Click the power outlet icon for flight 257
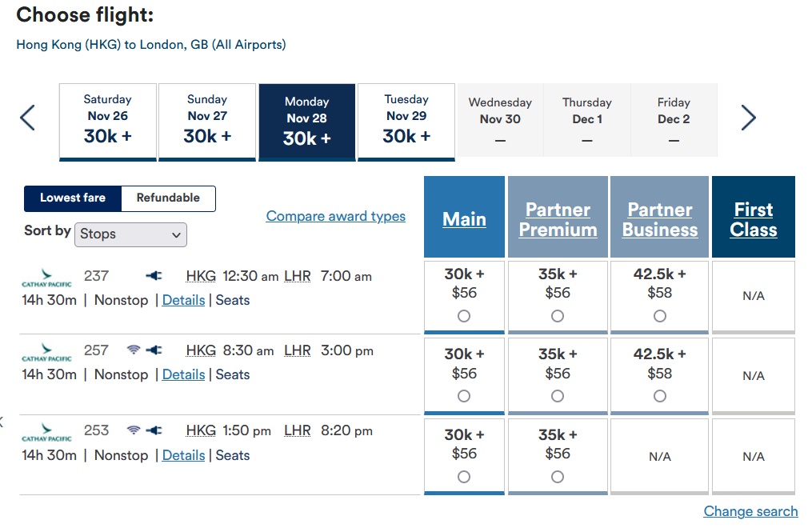812x528 pixels. tap(154, 350)
